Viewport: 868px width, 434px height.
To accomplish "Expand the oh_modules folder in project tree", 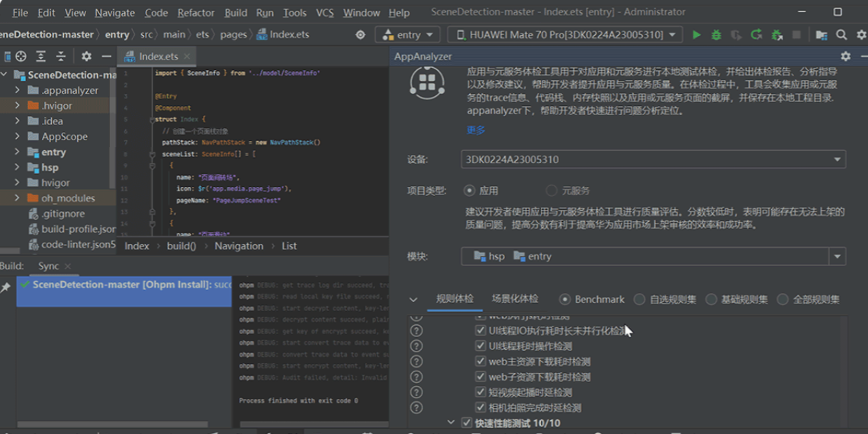I will pyautogui.click(x=17, y=198).
